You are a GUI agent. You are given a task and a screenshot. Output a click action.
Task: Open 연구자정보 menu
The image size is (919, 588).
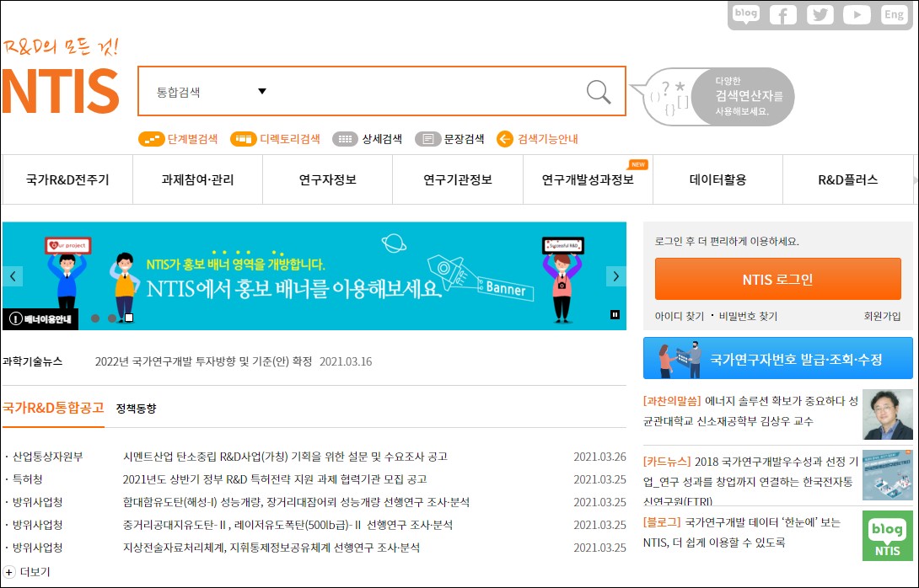(x=328, y=179)
